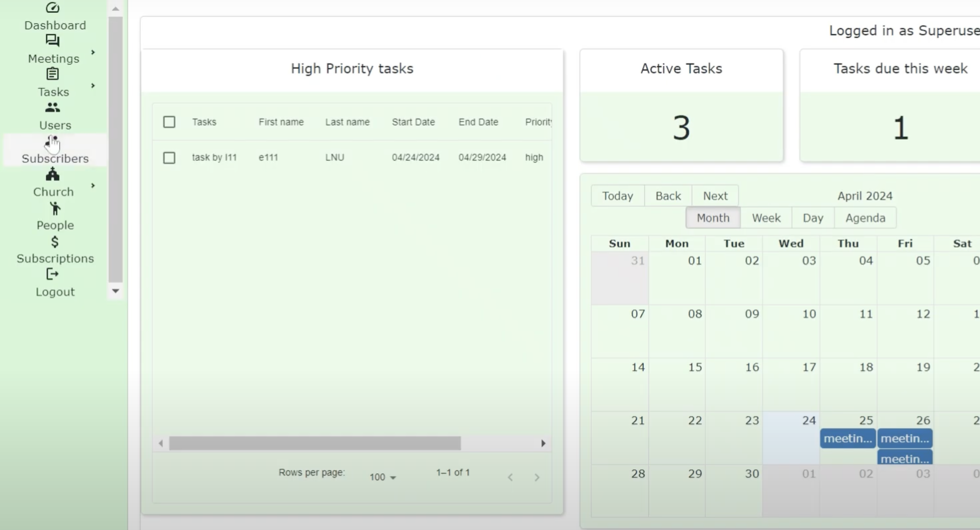Sort by Tasks column header
The image size is (980, 530).
click(204, 122)
